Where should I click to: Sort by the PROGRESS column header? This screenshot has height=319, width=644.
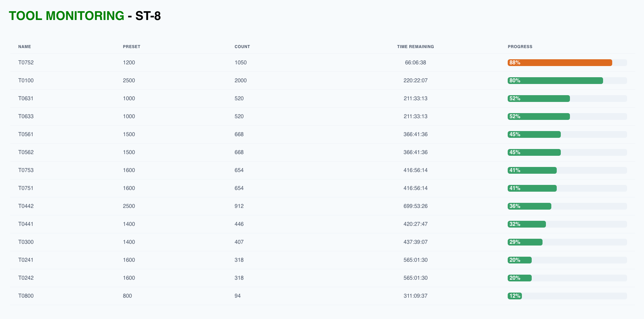520,47
